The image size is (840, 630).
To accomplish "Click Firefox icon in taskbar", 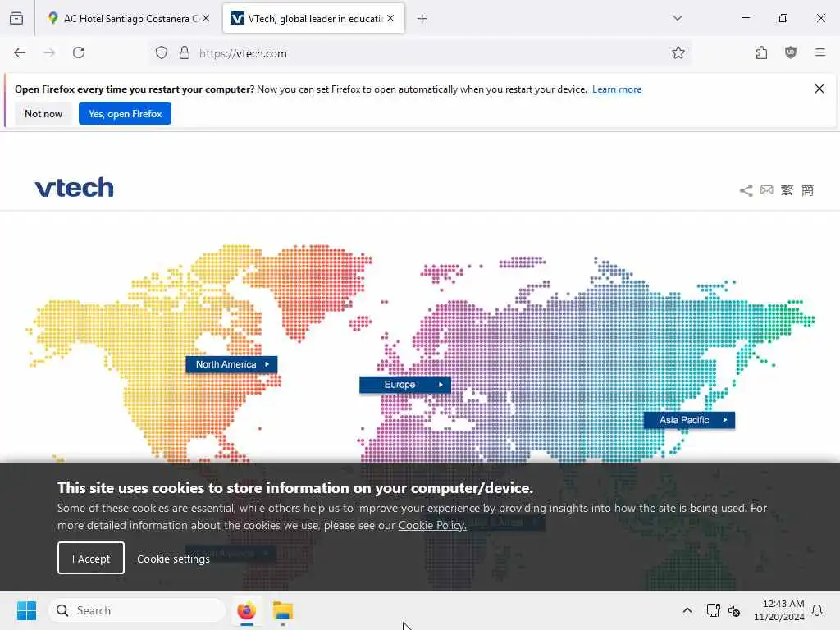I will pos(246,610).
